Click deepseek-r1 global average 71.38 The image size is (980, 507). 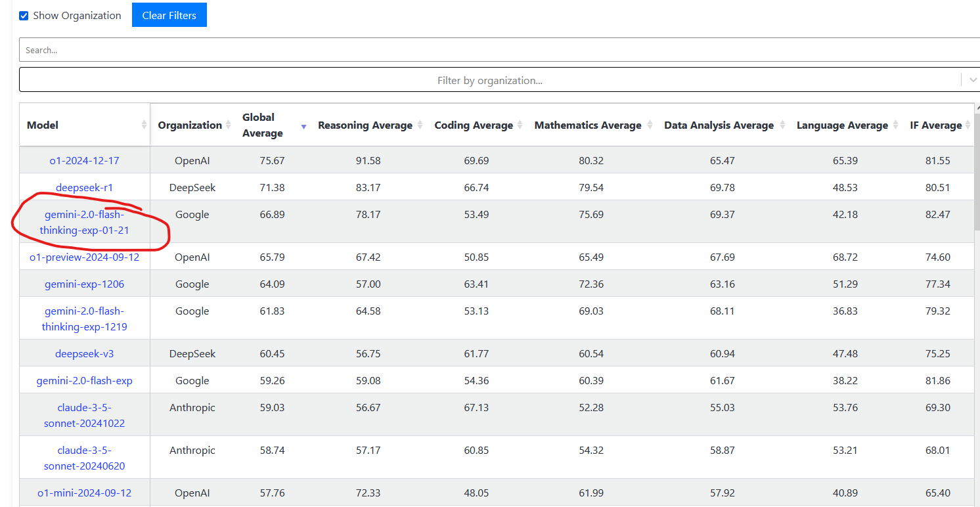pyautogui.click(x=272, y=187)
